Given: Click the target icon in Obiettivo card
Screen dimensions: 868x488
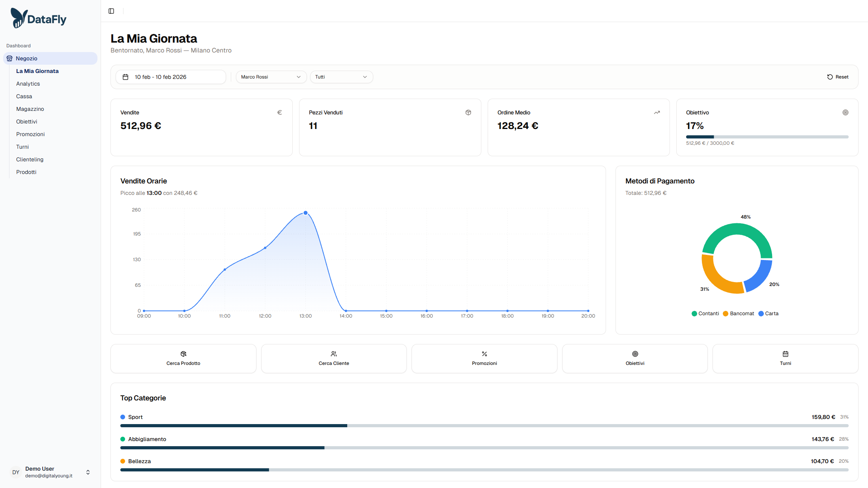Looking at the screenshot, I should 845,112.
